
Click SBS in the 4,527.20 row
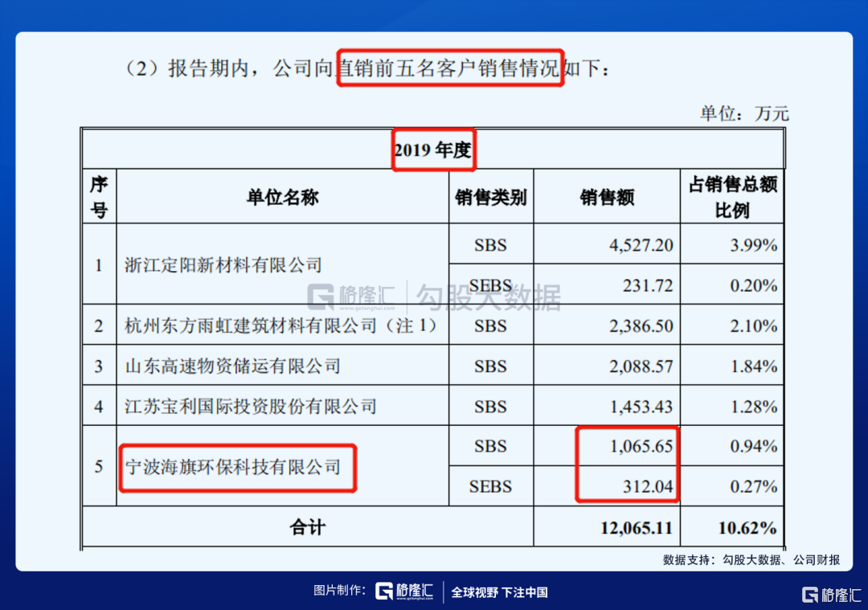(x=491, y=244)
